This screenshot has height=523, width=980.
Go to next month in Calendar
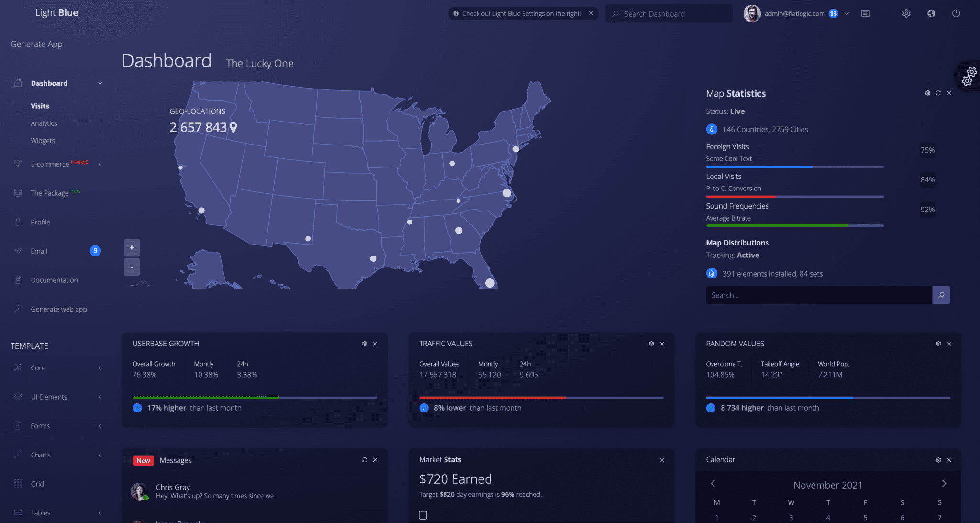click(944, 484)
